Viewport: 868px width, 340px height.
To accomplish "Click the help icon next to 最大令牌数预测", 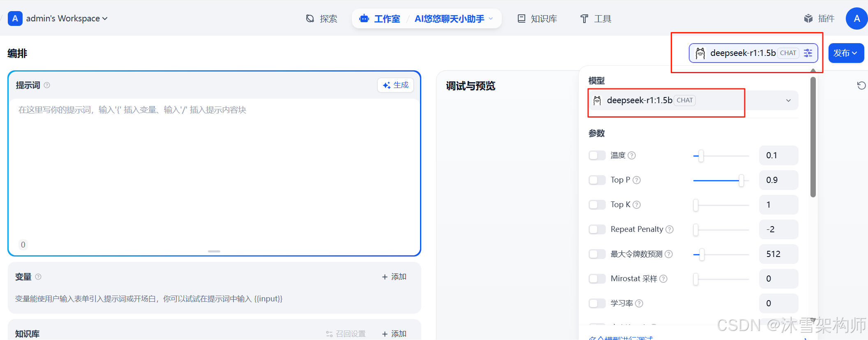I will point(669,254).
